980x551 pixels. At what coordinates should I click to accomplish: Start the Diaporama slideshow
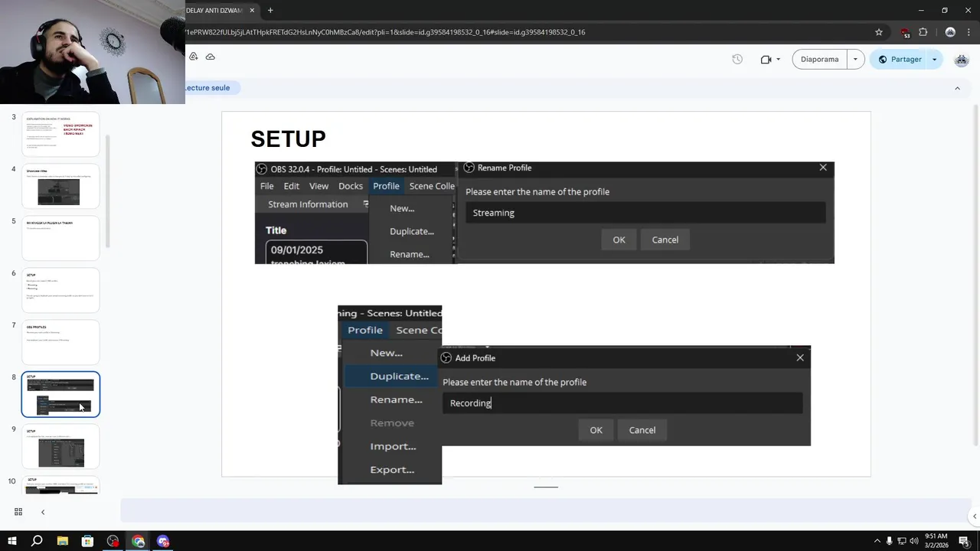(x=819, y=59)
